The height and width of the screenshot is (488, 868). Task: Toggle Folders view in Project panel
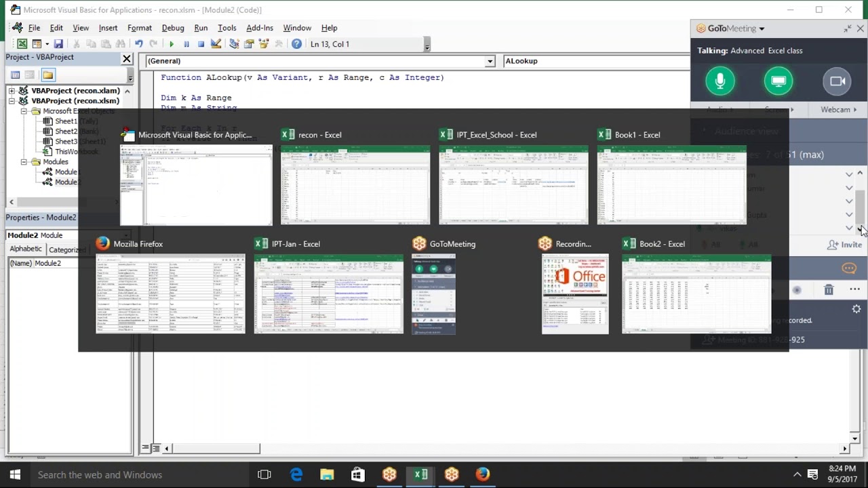47,75
